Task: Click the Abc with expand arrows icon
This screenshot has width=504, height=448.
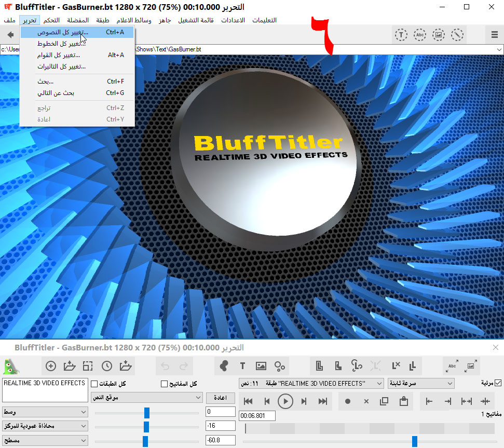Action: coord(452,366)
